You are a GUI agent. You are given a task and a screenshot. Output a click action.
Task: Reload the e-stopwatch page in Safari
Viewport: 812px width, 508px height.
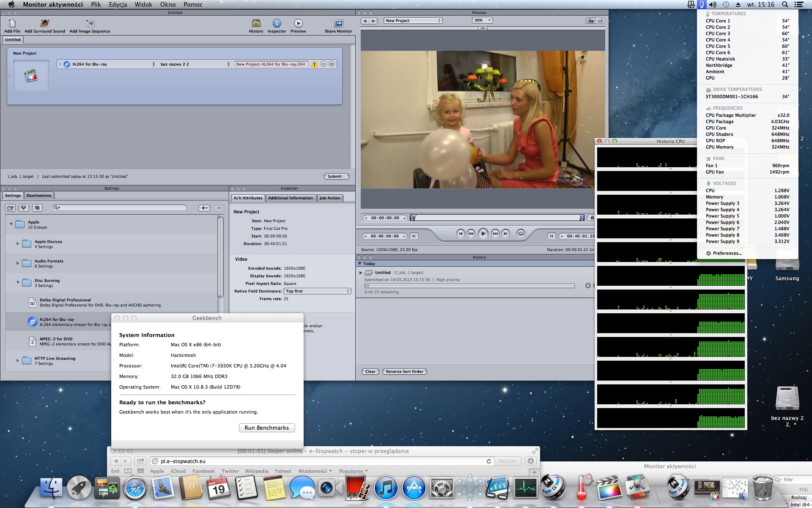pos(489,461)
